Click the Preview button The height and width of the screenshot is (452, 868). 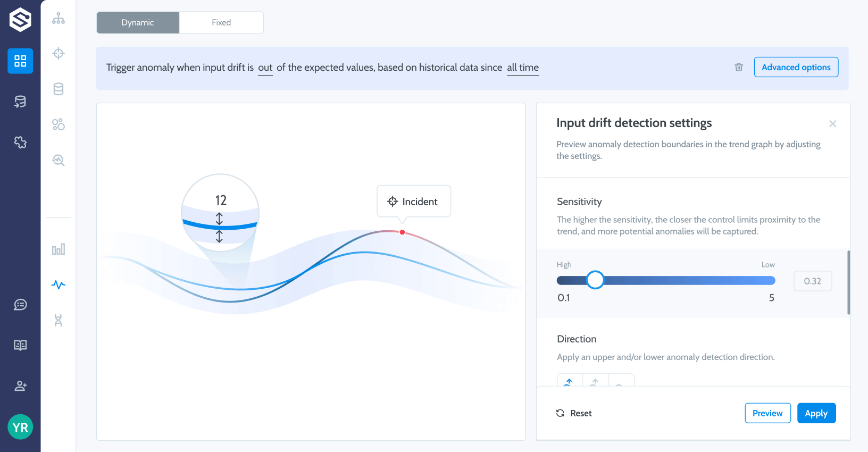tap(767, 413)
